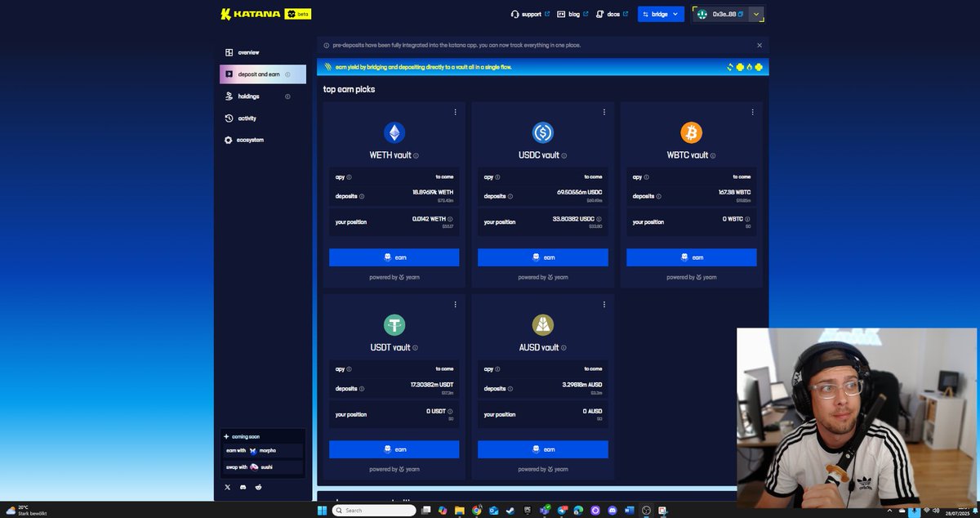The height and width of the screenshot is (518, 980).
Task: Open USDC vault three-dot menu
Action: [604, 112]
